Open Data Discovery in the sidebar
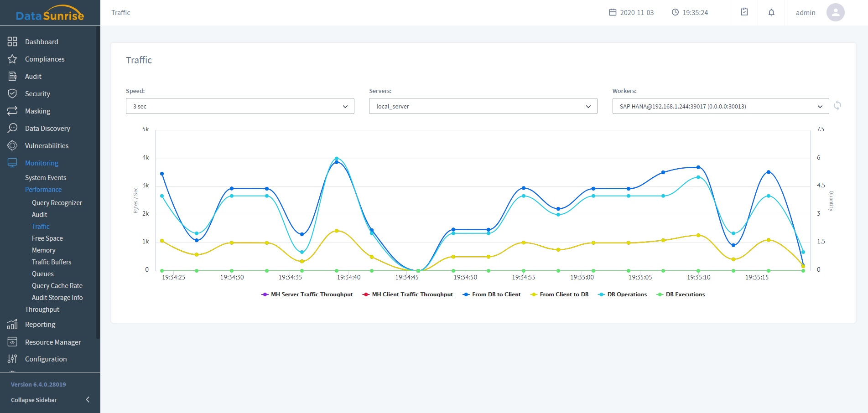The image size is (868, 413). click(x=47, y=129)
